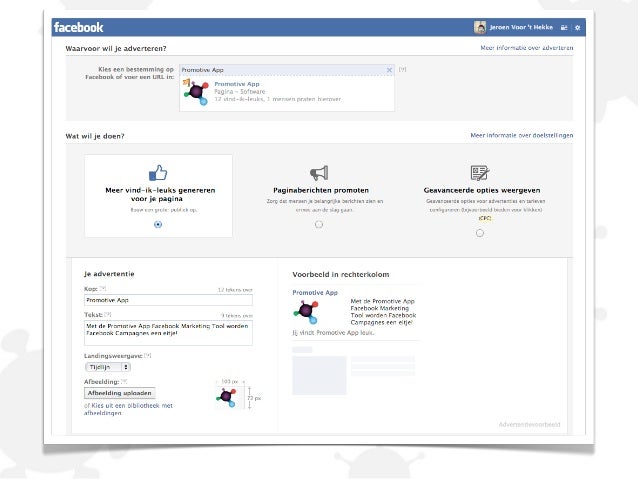Select Paginaberichten promoten radio button

319,224
